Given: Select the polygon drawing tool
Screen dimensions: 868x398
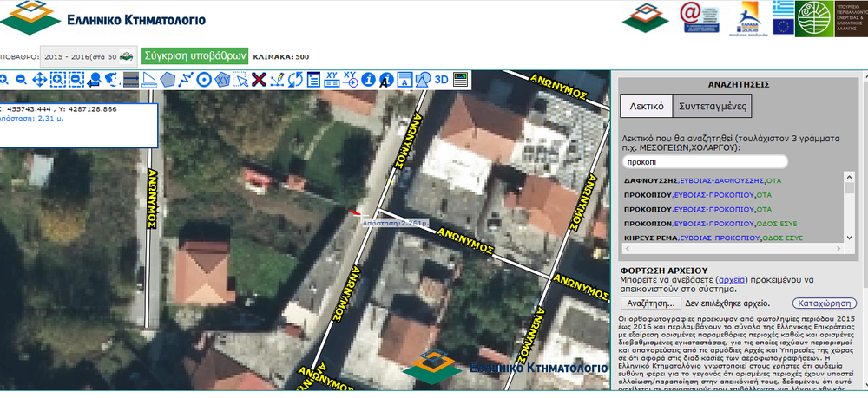Looking at the screenshot, I should click(x=167, y=80).
